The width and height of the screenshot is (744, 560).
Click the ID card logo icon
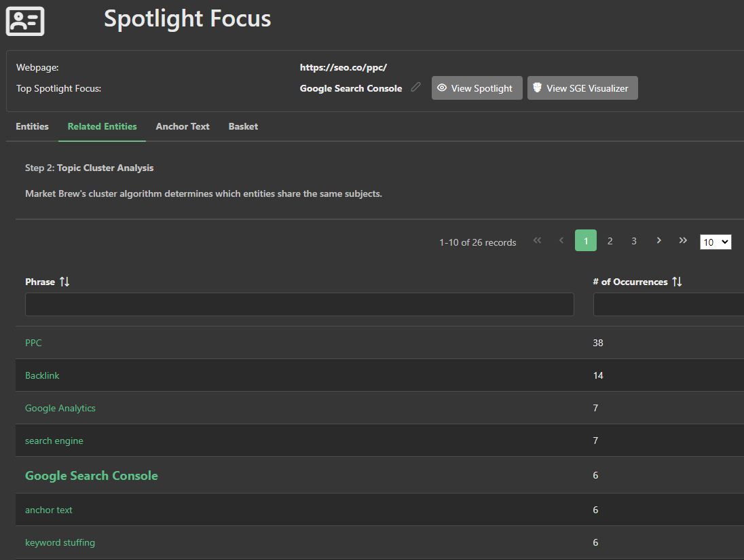pyautogui.click(x=25, y=20)
